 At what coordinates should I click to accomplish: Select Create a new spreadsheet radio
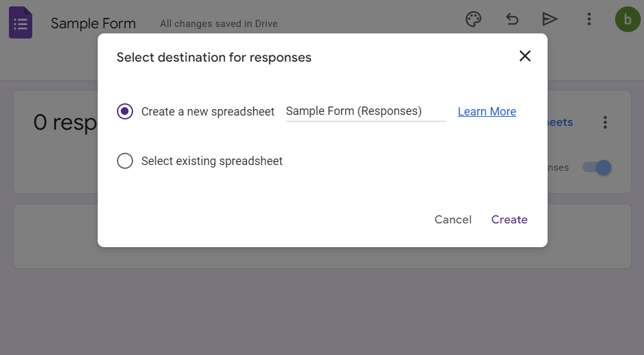125,111
